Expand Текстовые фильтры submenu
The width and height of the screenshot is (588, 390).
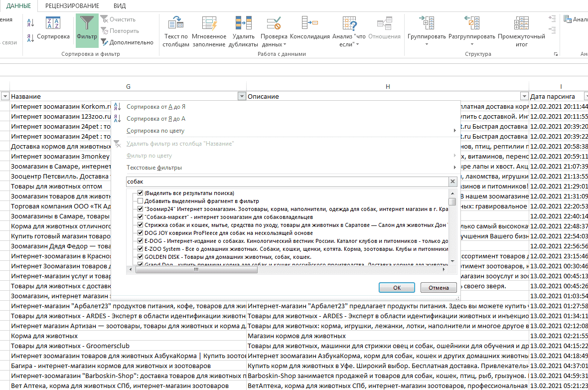454,168
